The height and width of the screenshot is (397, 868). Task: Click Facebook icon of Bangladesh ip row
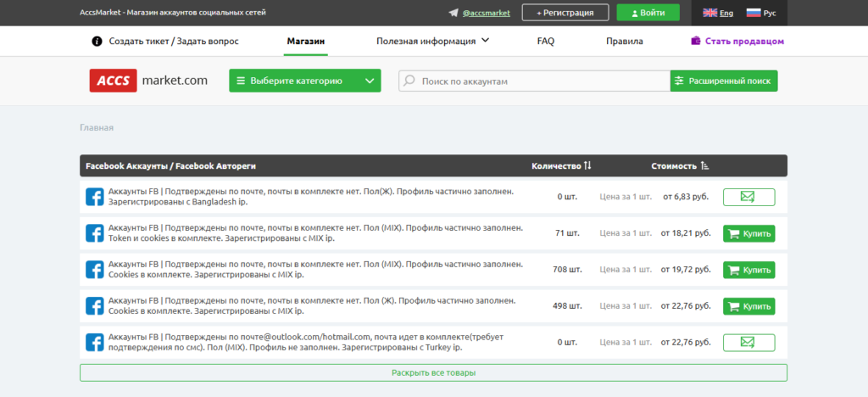click(95, 197)
